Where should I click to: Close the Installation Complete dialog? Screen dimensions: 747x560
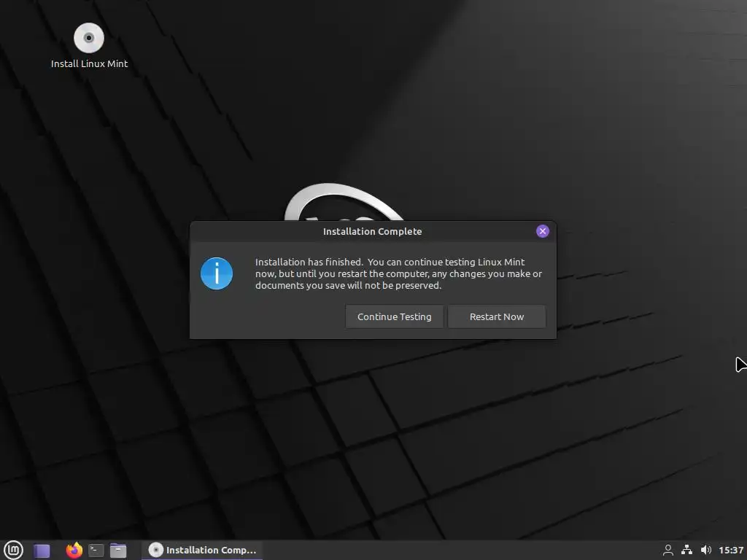coord(542,231)
